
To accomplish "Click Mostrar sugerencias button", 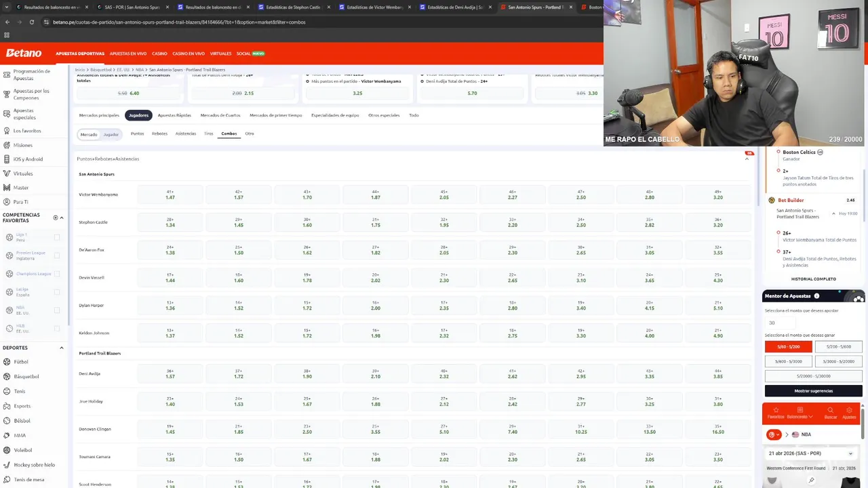I will coord(814,391).
